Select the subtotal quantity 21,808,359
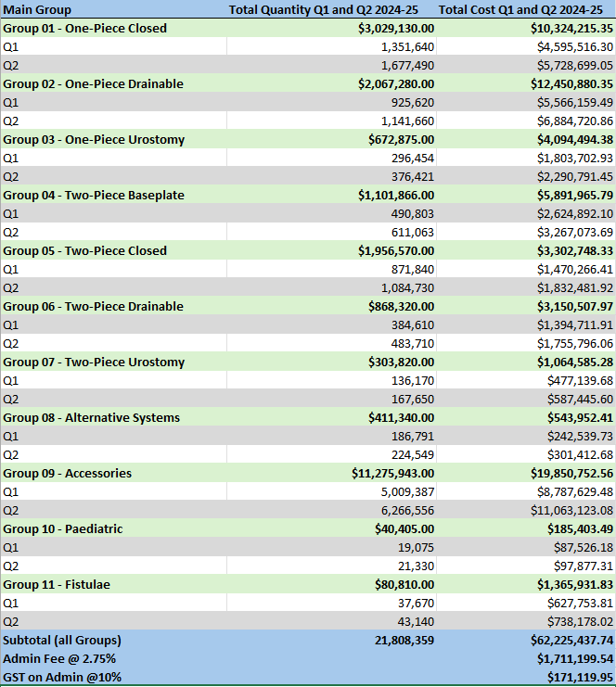The width and height of the screenshot is (616, 687). point(404,640)
